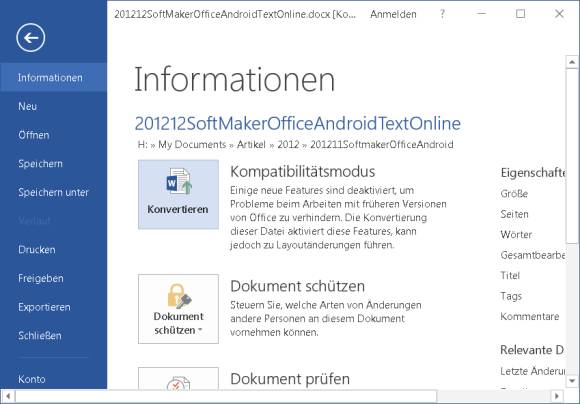
Task: Click the Dokument schützen heading text
Action: tap(297, 286)
